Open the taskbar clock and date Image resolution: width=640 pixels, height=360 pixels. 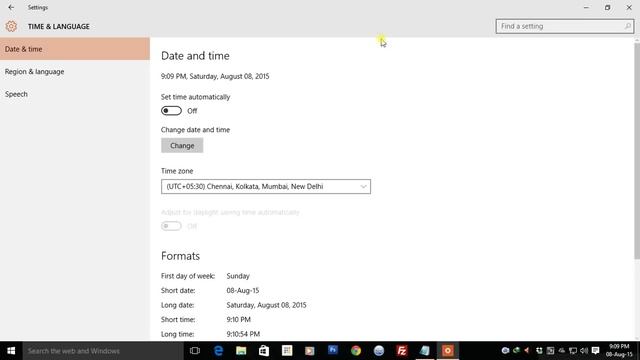click(619, 351)
